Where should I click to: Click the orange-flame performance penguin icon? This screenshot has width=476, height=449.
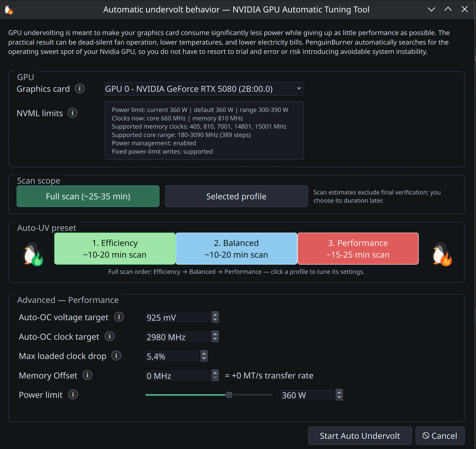[442, 254]
